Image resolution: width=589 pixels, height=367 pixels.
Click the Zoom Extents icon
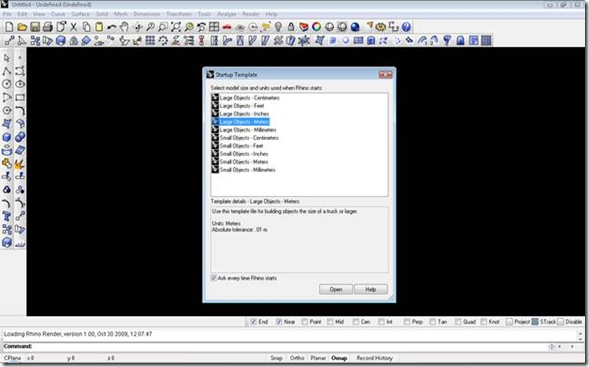(x=176, y=27)
